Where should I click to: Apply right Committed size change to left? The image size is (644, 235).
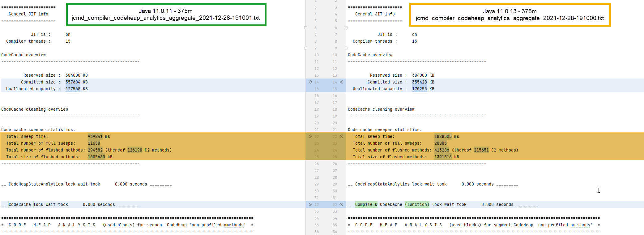click(x=341, y=82)
